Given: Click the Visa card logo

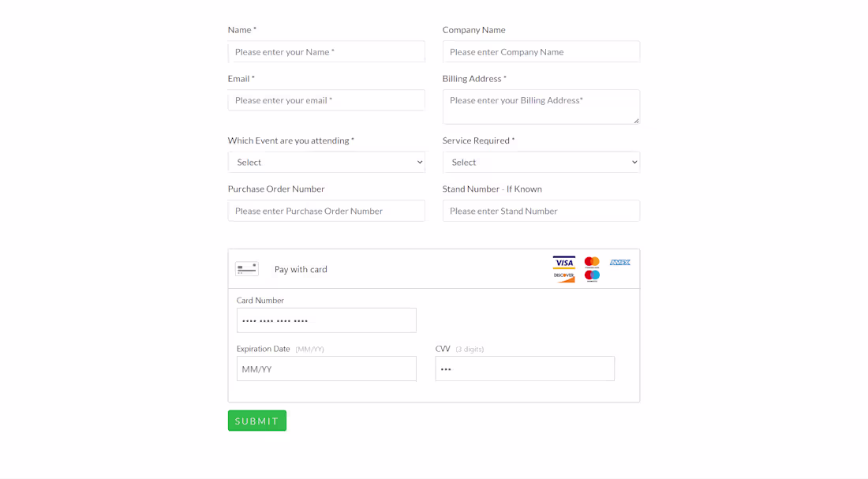Looking at the screenshot, I should pyautogui.click(x=563, y=262).
